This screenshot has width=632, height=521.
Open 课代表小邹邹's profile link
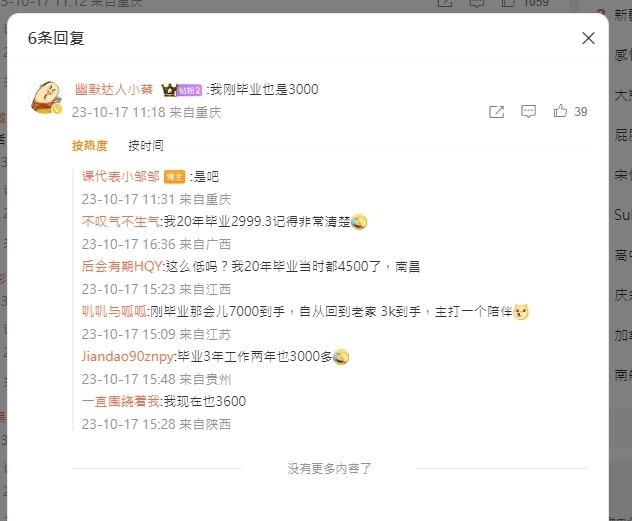point(121,176)
